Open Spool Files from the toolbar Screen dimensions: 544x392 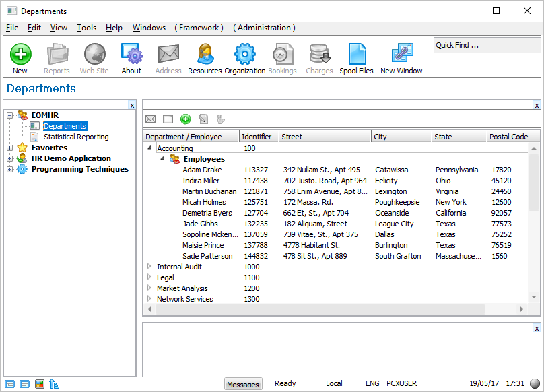click(x=356, y=54)
